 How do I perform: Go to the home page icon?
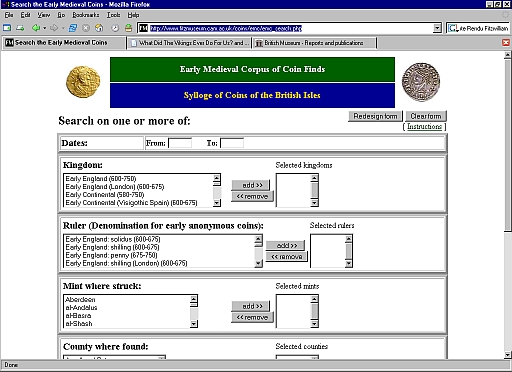pyautogui.click(x=99, y=28)
